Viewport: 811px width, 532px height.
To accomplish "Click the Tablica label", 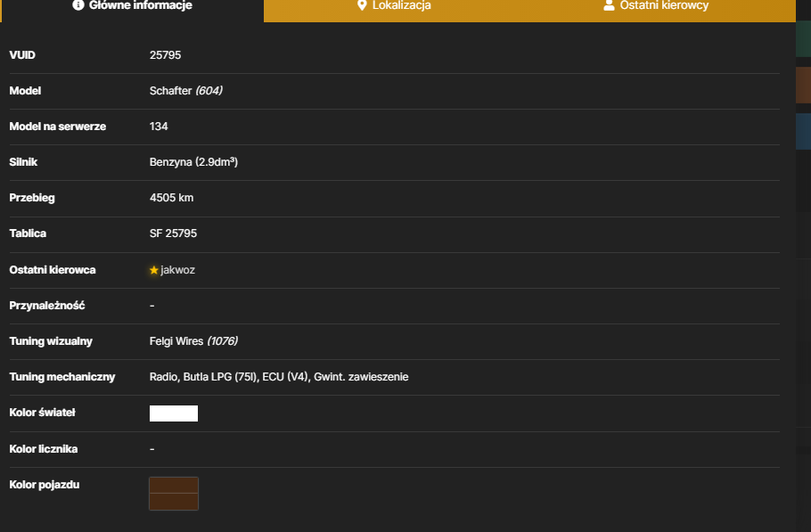I will 28,233.
